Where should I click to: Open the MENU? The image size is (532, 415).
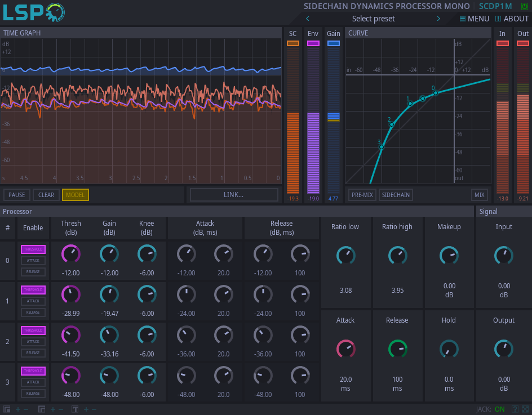tap(473, 18)
